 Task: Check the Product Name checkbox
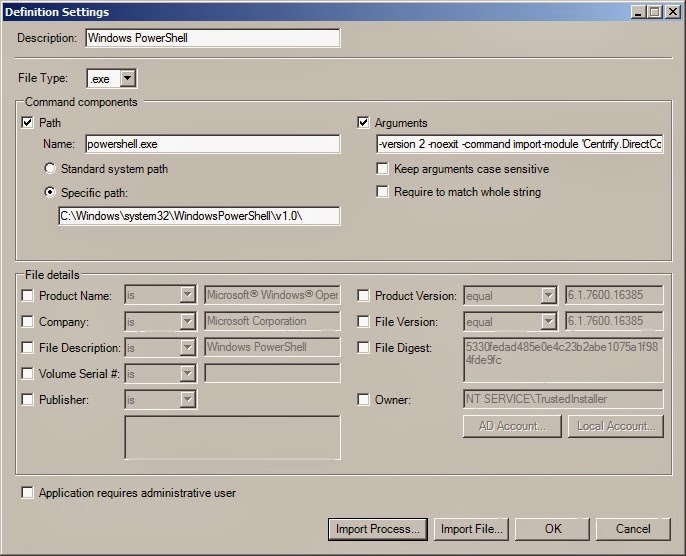28,296
